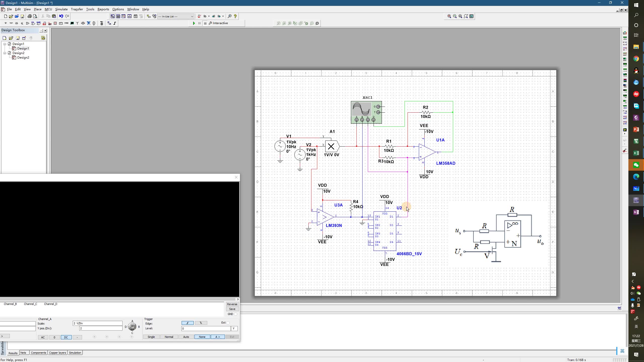Create a new design file from toolbar
Image resolution: width=644 pixels, height=362 pixels.
[6, 16]
